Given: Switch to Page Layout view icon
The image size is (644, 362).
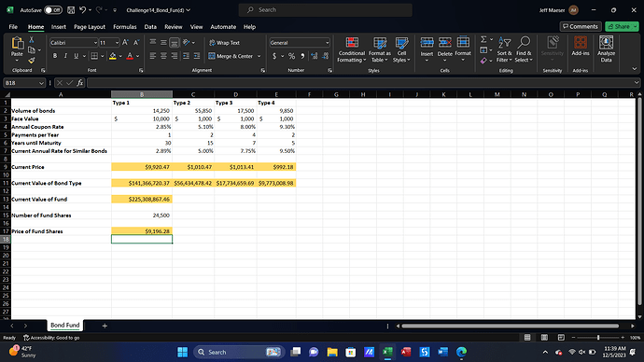Looking at the screenshot, I should [x=544, y=338].
